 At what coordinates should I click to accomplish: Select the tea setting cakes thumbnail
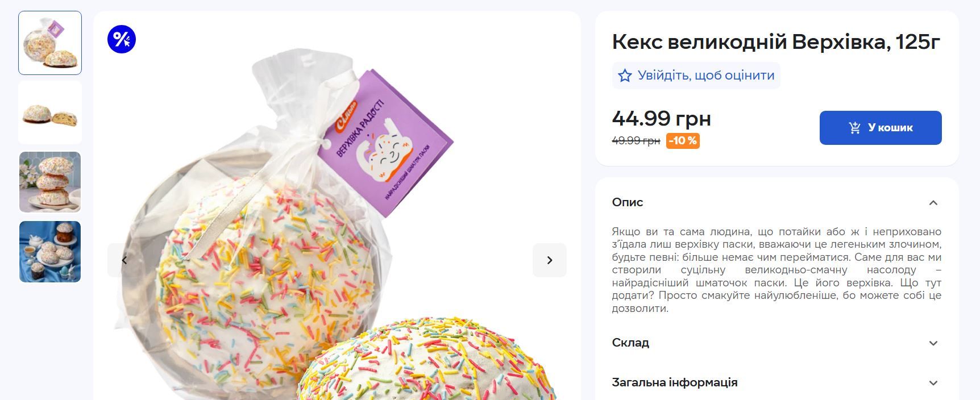49,251
